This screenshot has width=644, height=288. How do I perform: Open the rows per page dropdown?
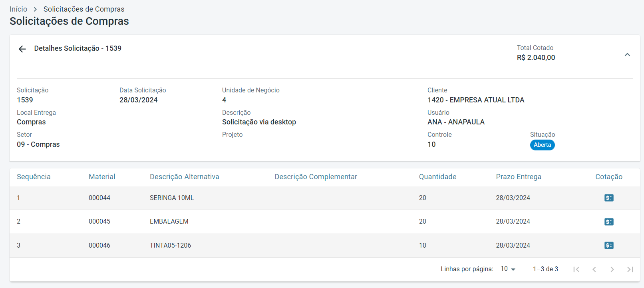pyautogui.click(x=508, y=269)
